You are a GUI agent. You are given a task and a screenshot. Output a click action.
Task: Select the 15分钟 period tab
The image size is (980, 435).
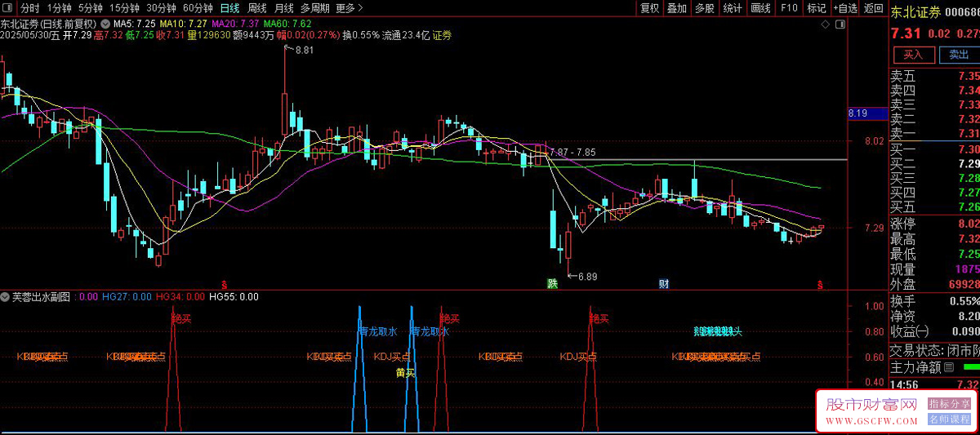[124, 8]
